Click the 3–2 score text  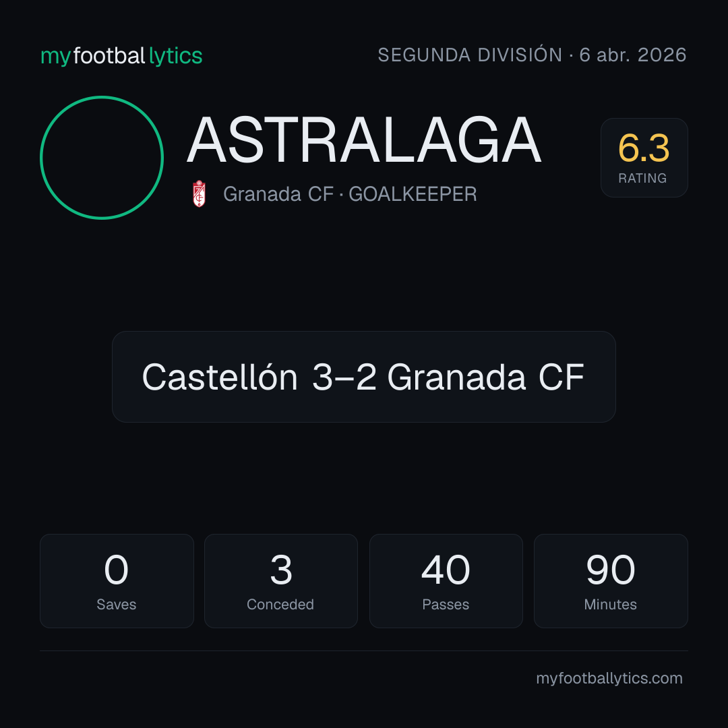[x=344, y=377]
